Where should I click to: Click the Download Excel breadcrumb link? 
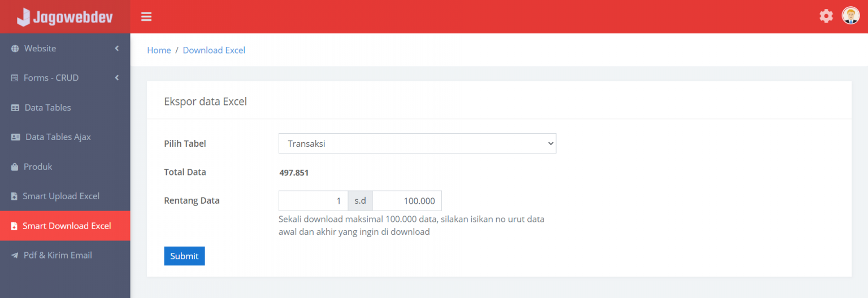[x=214, y=50]
